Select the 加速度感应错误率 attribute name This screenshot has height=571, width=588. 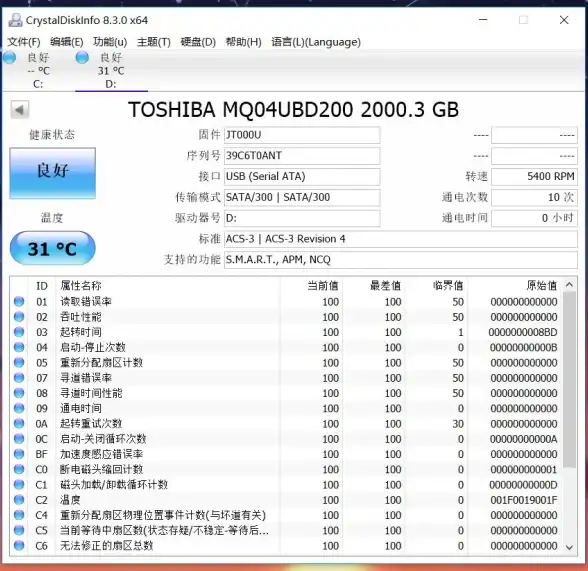pyautogui.click(x=101, y=454)
